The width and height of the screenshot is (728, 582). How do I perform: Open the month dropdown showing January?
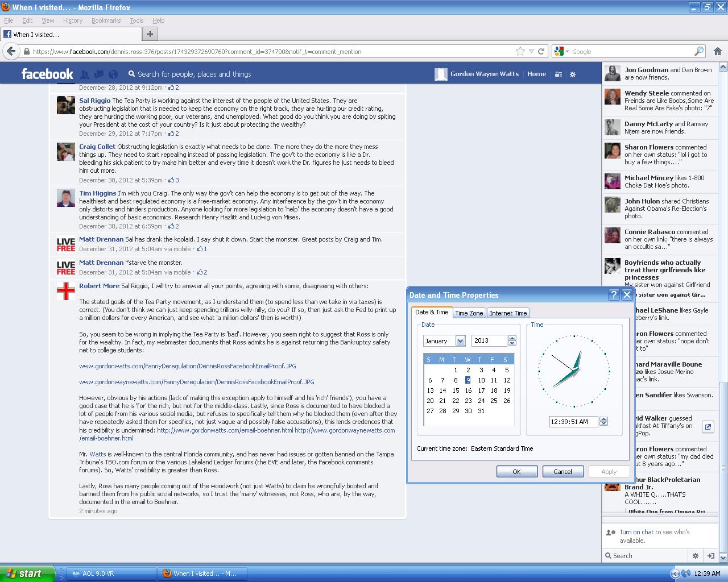[x=460, y=341]
